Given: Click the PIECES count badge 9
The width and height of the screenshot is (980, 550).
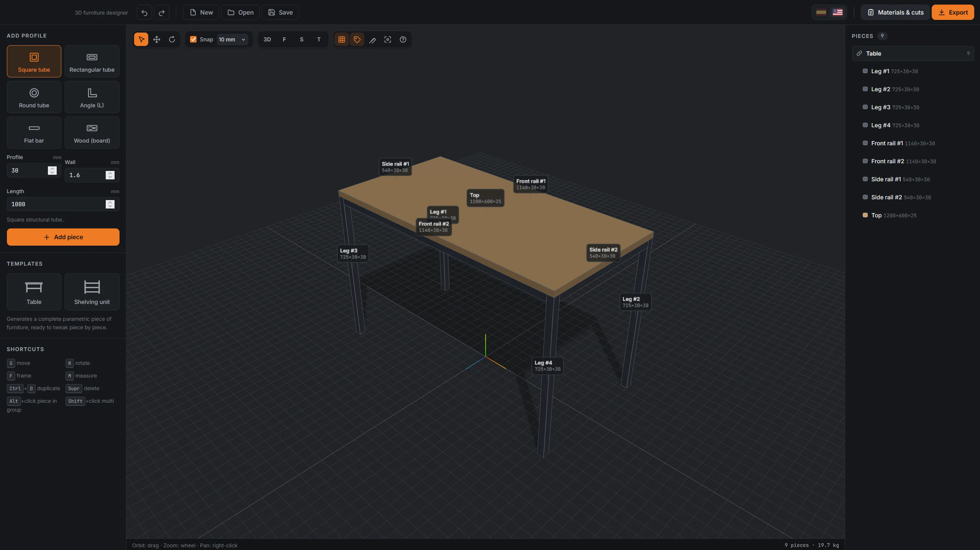Looking at the screenshot, I should (x=882, y=36).
